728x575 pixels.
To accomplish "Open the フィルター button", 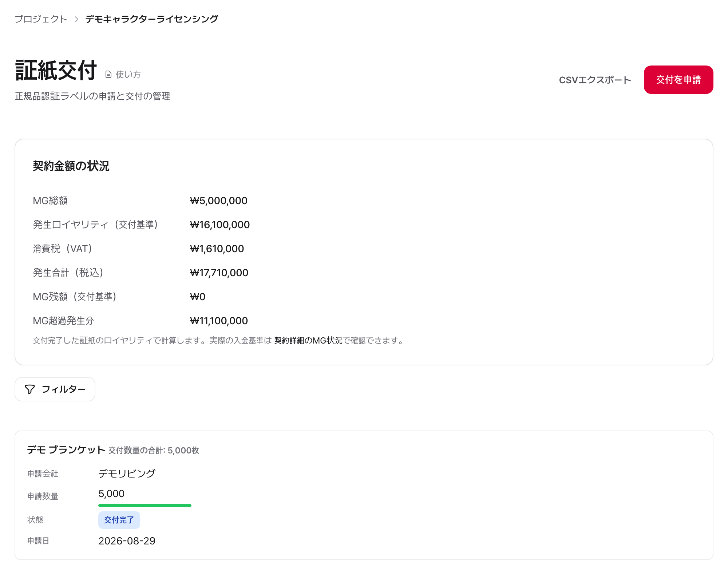I will (55, 389).
